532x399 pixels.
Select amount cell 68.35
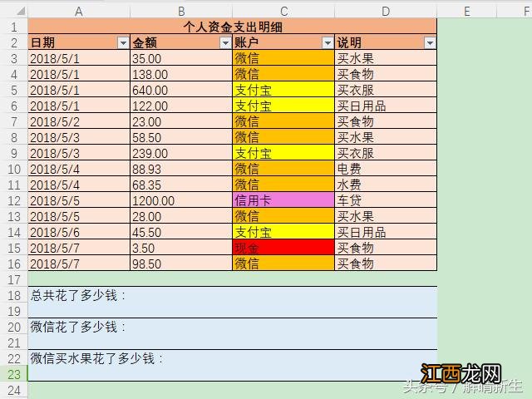181,185
